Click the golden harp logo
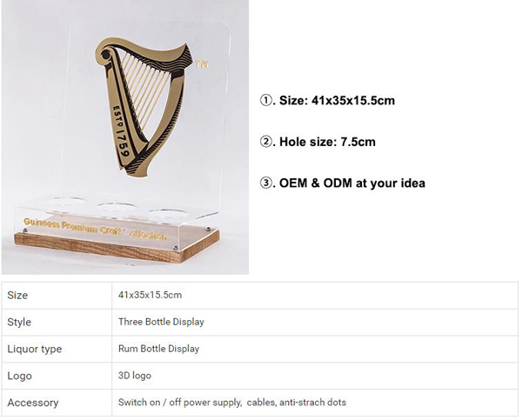This screenshot has width=522, height=420. click(144, 108)
